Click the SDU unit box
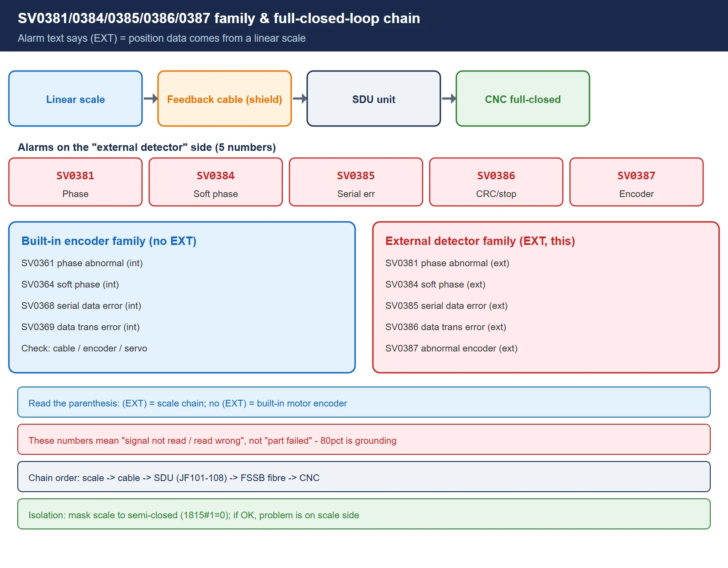The width and height of the screenshot is (728, 568). pos(374,99)
